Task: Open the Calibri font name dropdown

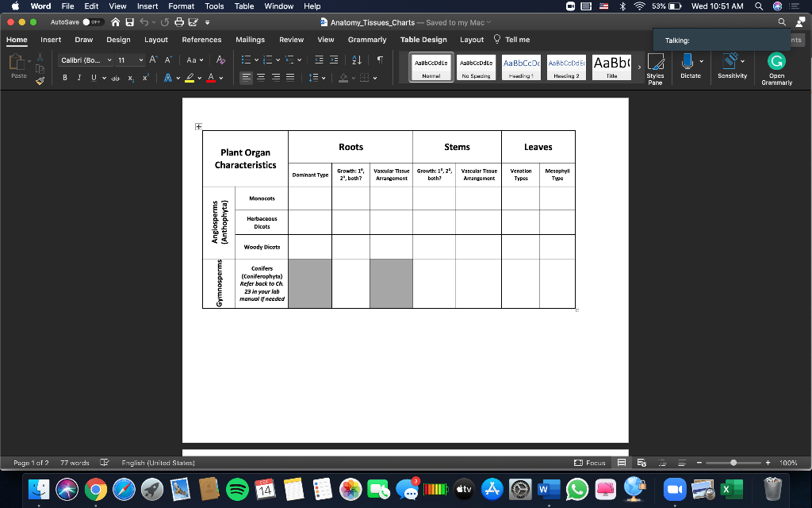Action: 86,60
